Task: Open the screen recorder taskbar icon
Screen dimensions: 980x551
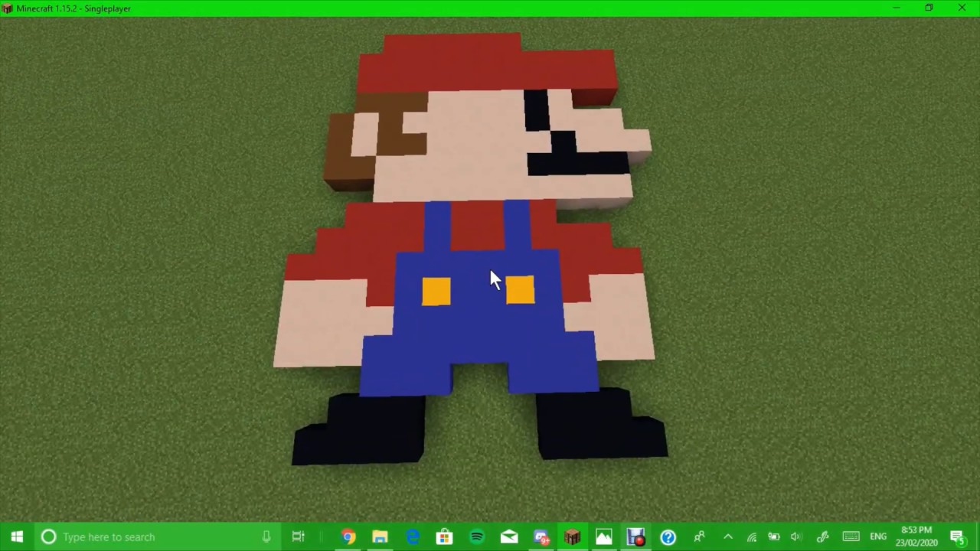Action: [x=636, y=536]
